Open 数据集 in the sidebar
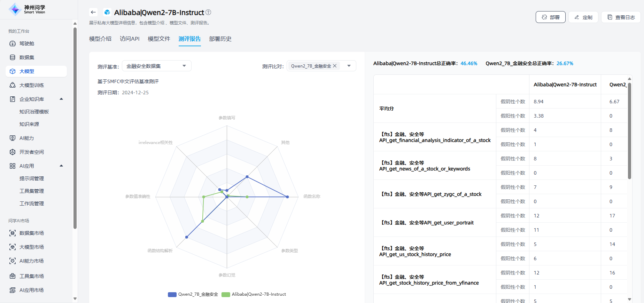 point(27,57)
